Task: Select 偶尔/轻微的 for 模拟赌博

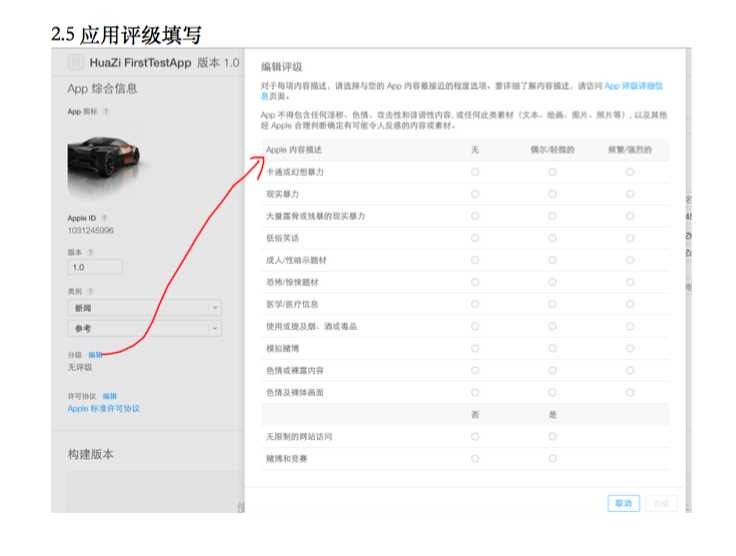Action: click(552, 349)
